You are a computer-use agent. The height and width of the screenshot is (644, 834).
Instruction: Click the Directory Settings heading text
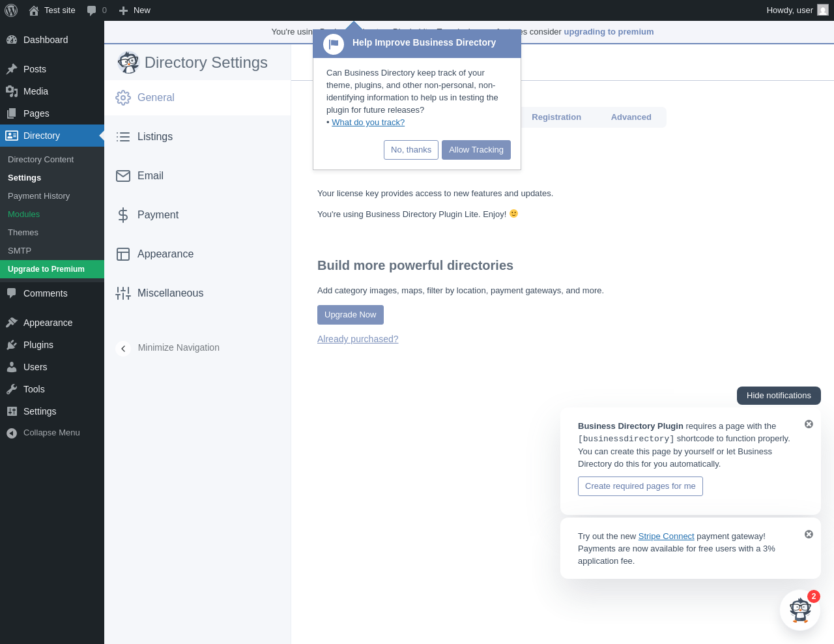206,63
